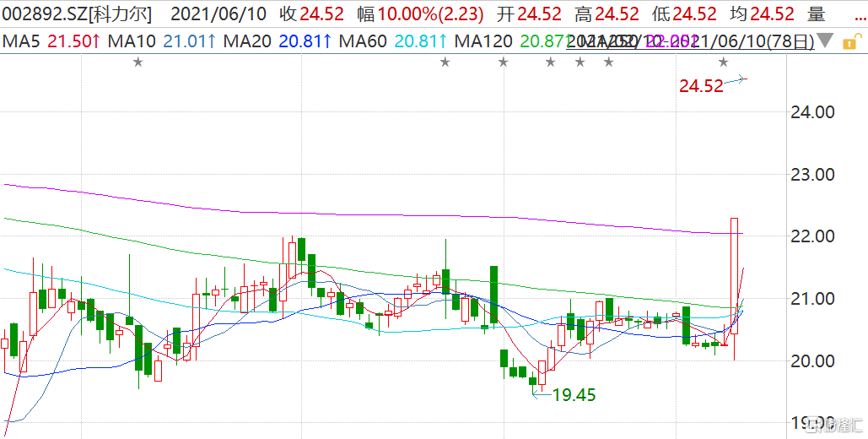Select the low price 低 24.52
This screenshot has height=439, width=868.
(683, 14)
